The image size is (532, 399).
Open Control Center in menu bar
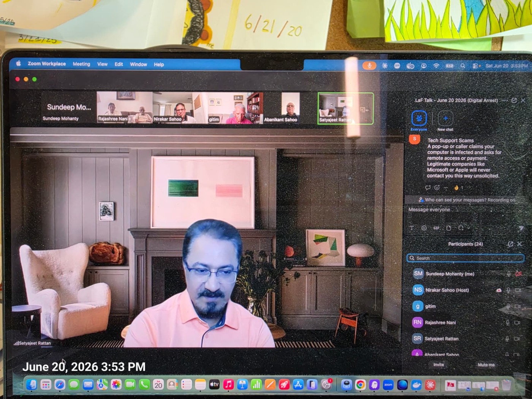click(x=475, y=66)
